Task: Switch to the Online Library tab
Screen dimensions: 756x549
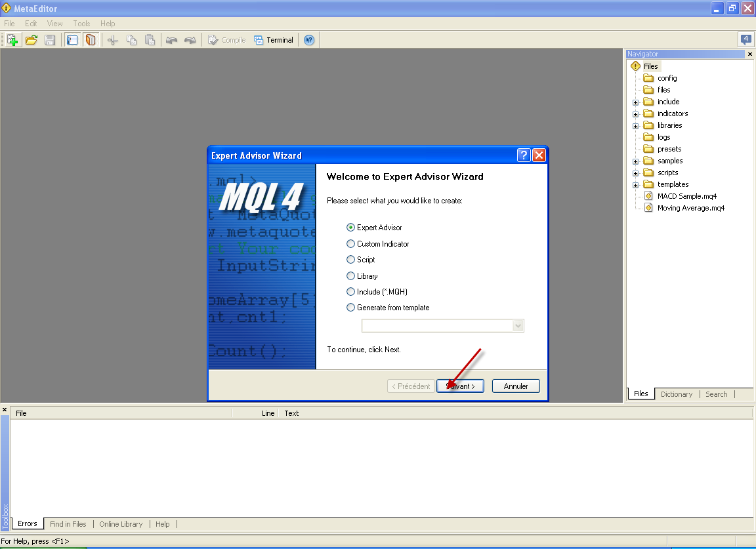Action: tap(121, 524)
